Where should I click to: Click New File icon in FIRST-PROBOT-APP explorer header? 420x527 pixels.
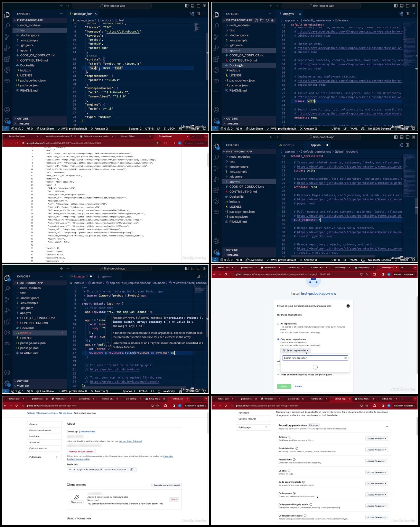pos(256,20)
